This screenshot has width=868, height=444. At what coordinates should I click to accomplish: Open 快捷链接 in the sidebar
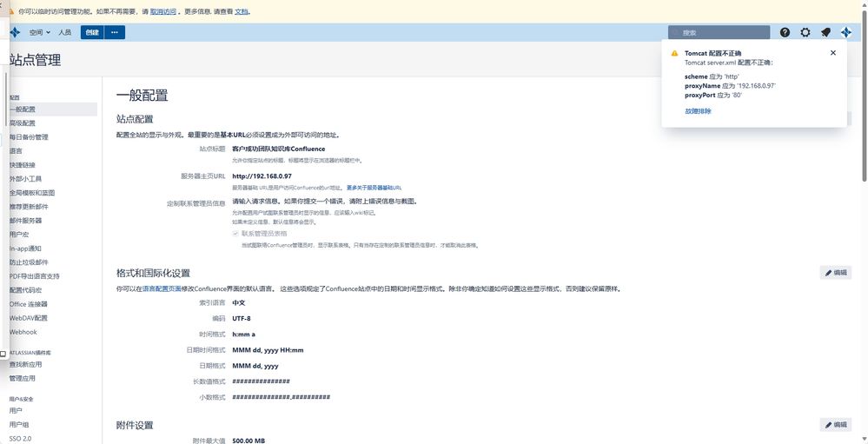pos(22,165)
